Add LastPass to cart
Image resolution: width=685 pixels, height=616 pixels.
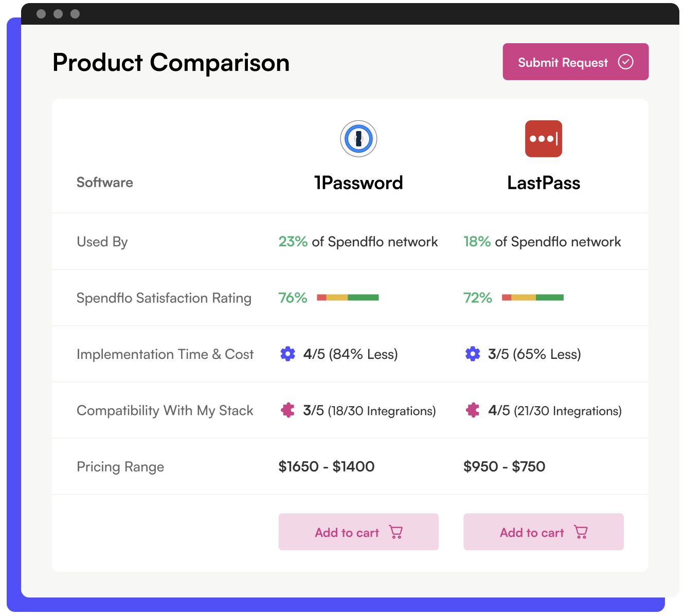click(543, 532)
